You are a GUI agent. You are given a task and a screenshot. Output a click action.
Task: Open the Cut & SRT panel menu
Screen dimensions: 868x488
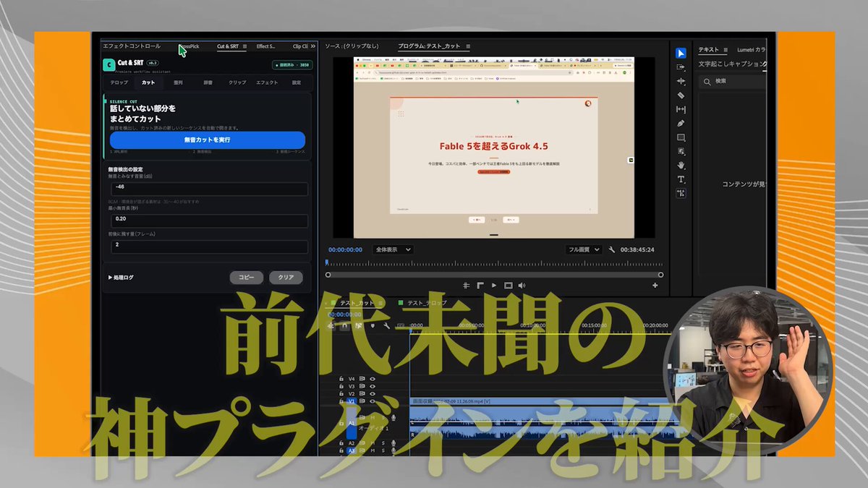pos(244,46)
